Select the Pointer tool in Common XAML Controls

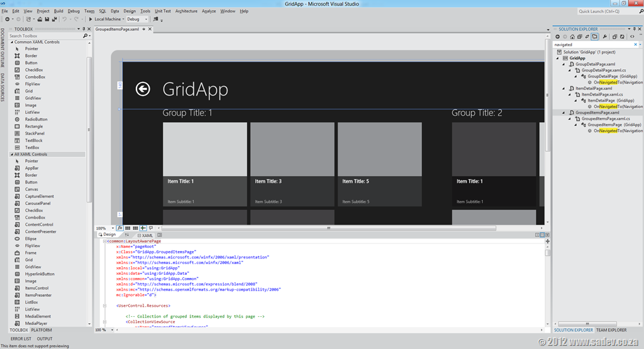coord(31,49)
